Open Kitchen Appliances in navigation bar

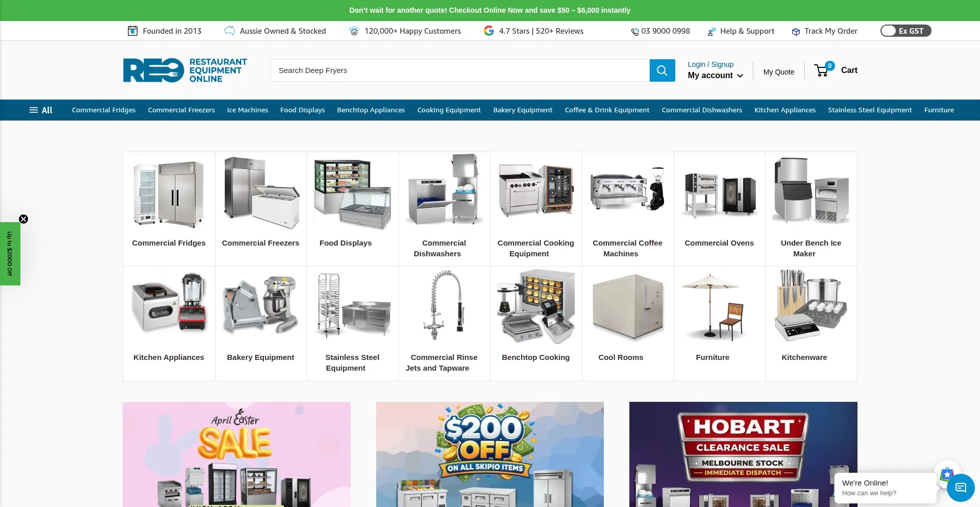tap(785, 110)
